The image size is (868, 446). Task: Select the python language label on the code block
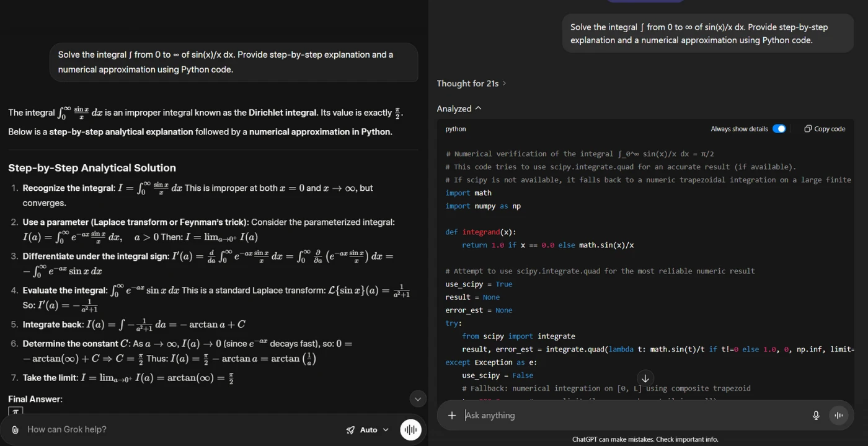coord(456,129)
